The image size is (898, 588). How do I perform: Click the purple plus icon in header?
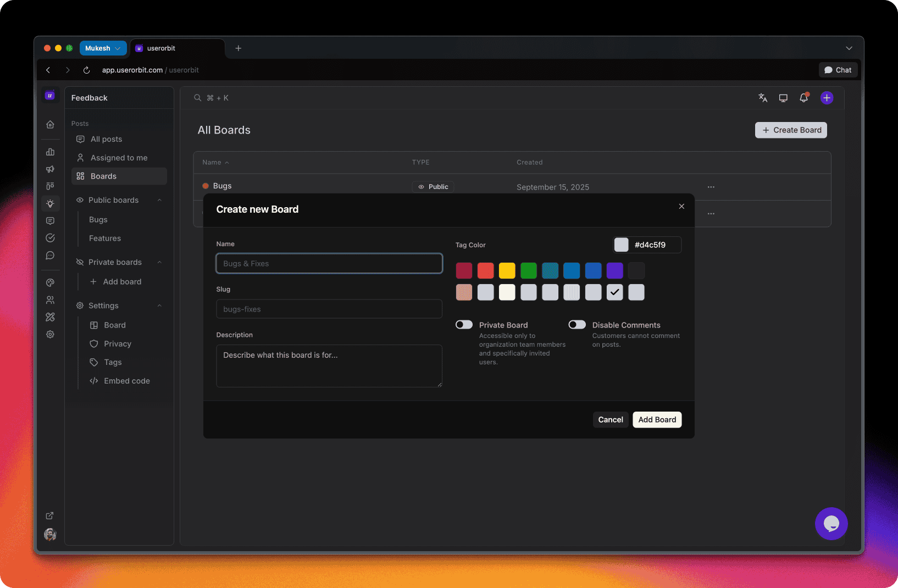827,98
